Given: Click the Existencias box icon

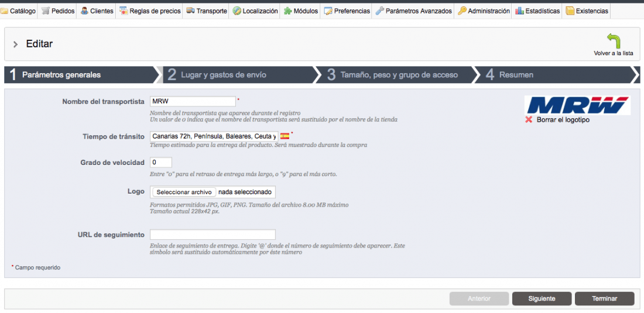Looking at the screenshot, I should [570, 11].
